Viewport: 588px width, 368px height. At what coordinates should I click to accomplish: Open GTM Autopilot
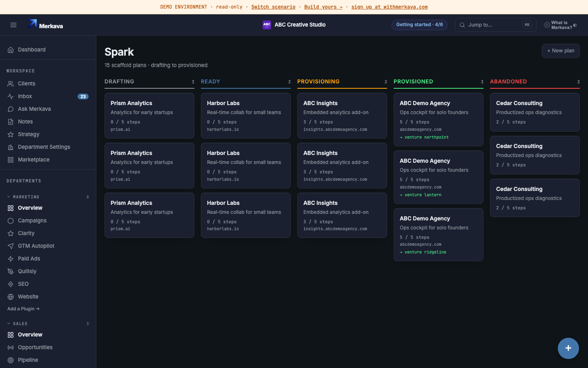pos(48,246)
